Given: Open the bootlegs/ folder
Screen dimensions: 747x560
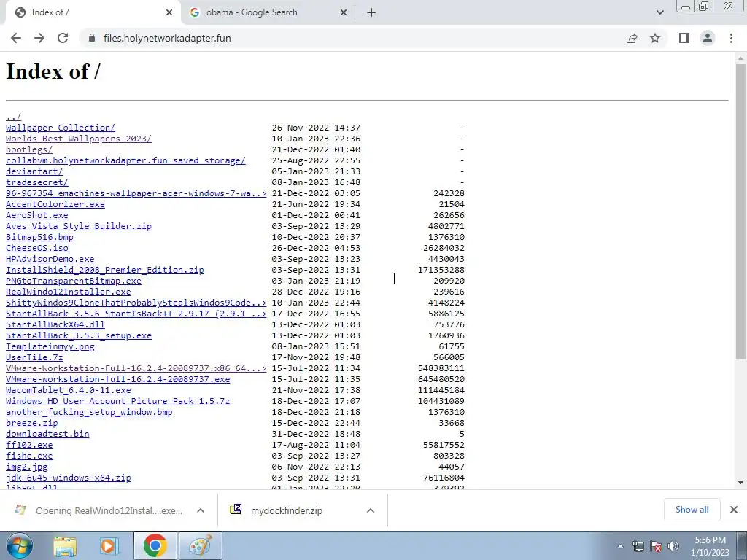Looking at the screenshot, I should pyautogui.click(x=29, y=149).
